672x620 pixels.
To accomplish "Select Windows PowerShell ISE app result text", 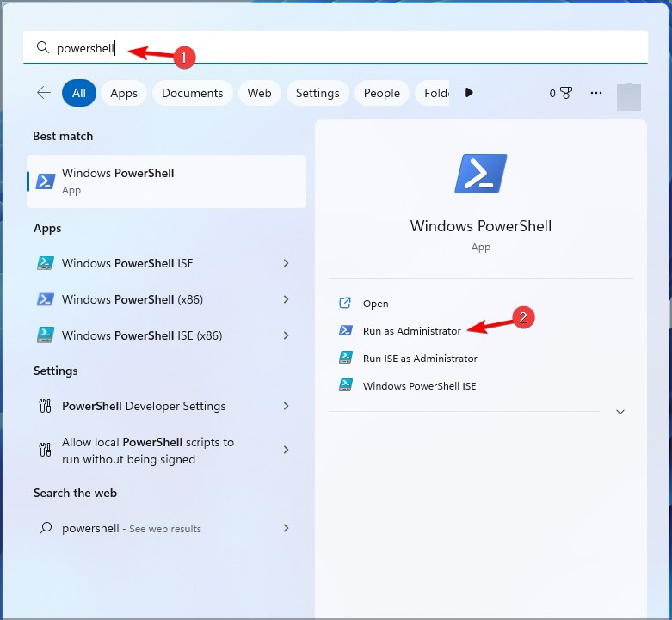I will [x=127, y=263].
